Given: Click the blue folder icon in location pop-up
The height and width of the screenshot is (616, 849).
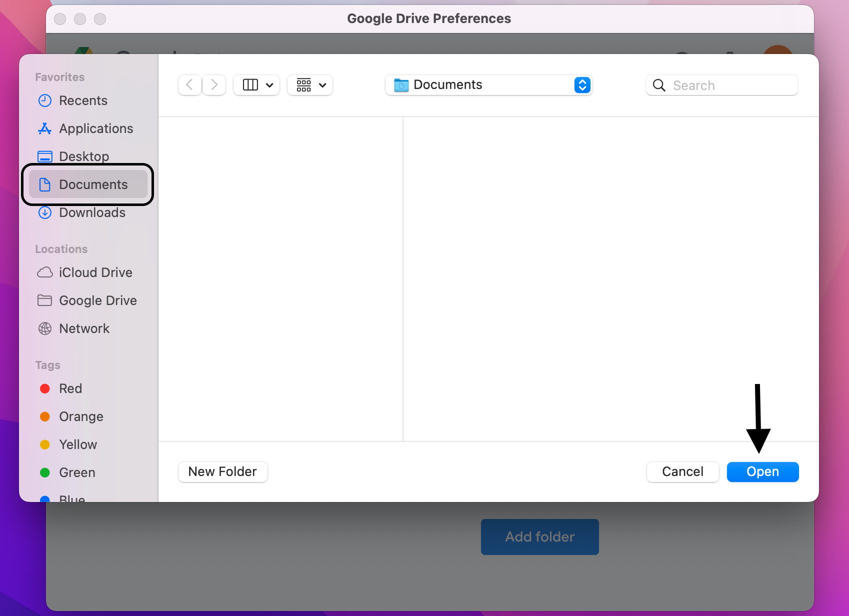Looking at the screenshot, I should point(401,85).
